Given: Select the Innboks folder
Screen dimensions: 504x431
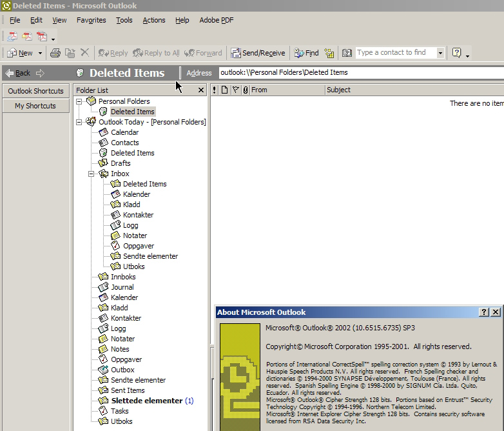Looking at the screenshot, I should tap(123, 277).
